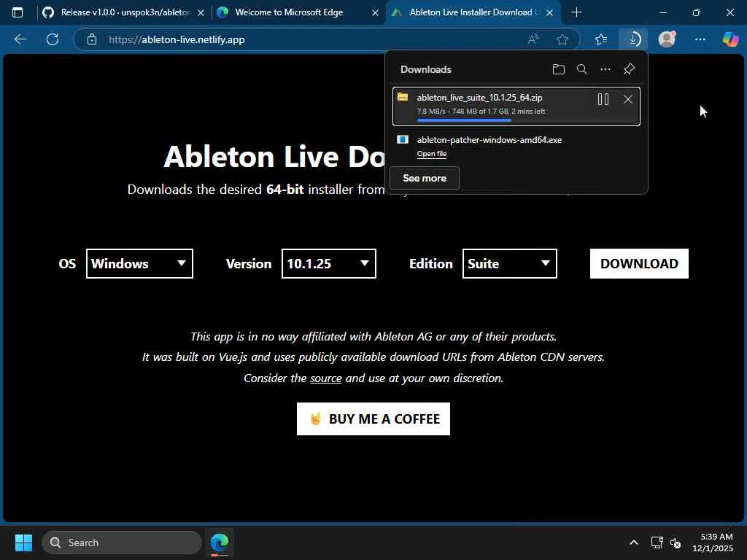747x560 pixels.
Task: Open the downloads folder icon
Action: click(x=558, y=69)
